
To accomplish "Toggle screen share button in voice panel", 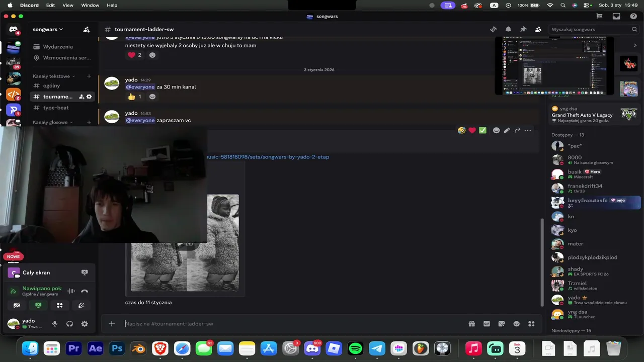I will (38, 305).
